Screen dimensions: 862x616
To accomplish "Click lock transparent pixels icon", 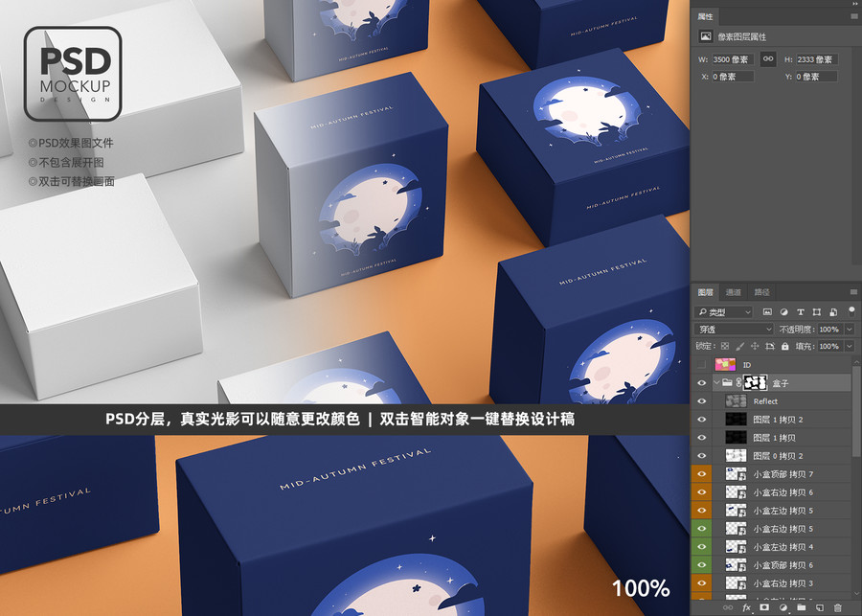I will pos(725,346).
